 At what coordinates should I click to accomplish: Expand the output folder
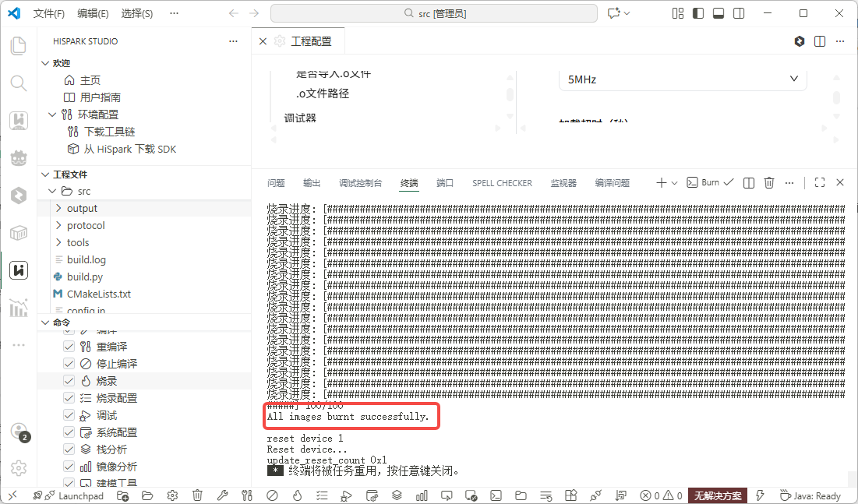[58, 208]
